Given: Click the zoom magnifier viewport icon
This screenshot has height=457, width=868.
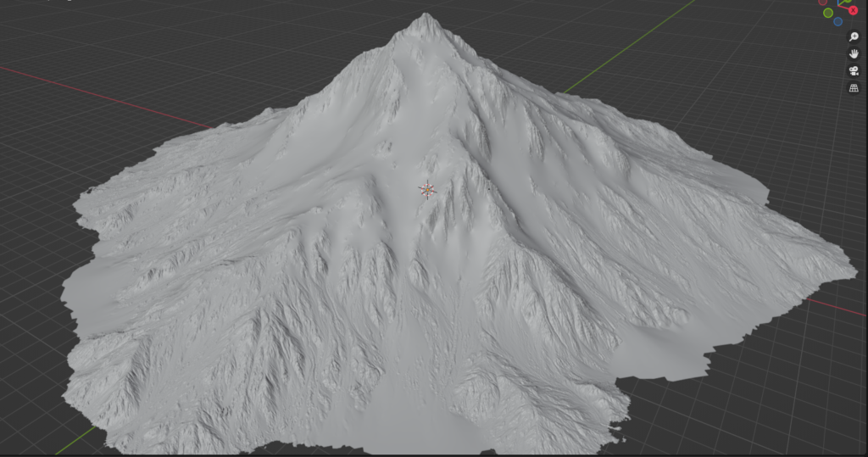Looking at the screenshot, I should click(854, 36).
